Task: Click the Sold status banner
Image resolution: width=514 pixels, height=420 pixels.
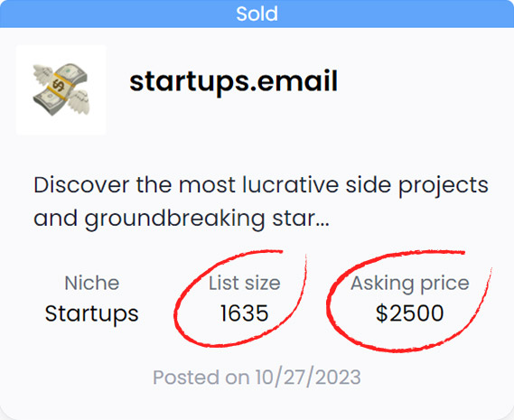Action: [x=257, y=14]
